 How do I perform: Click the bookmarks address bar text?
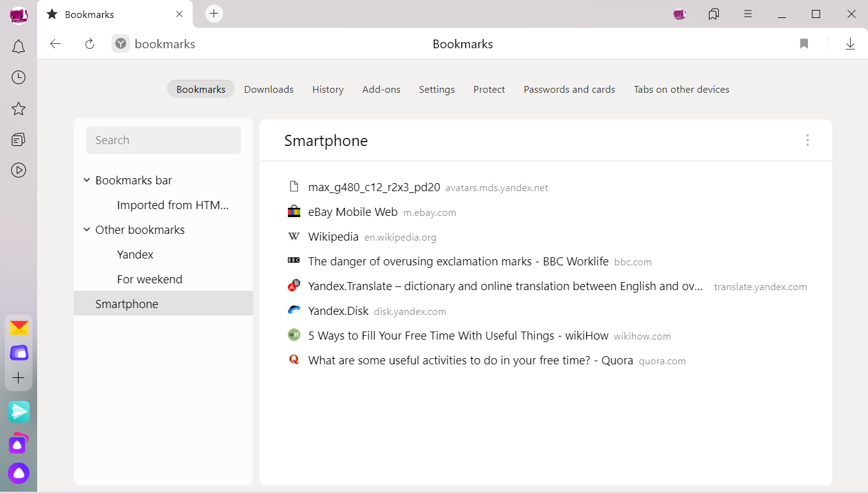(165, 44)
